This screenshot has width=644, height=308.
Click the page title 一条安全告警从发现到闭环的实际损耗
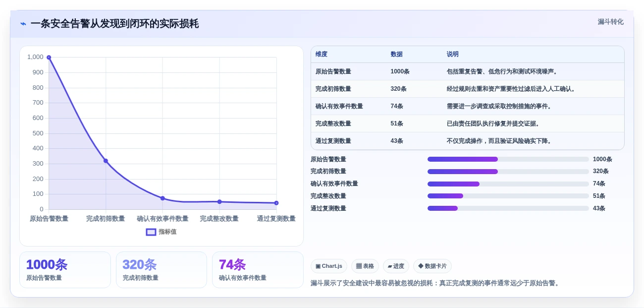click(114, 24)
